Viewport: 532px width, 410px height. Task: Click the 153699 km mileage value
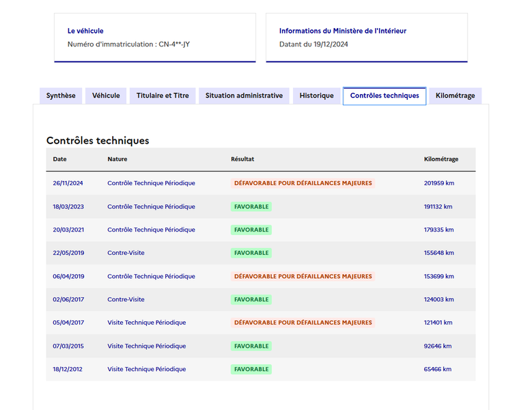click(x=438, y=276)
